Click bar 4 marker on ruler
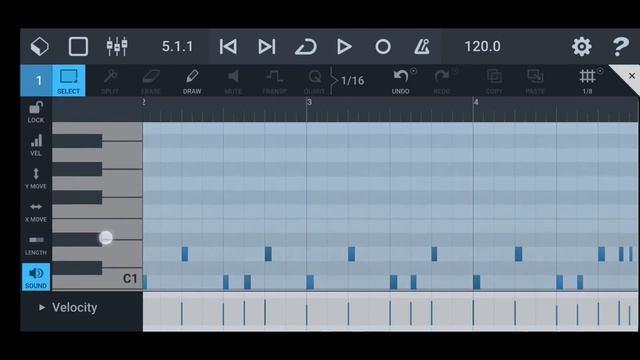 tap(476, 102)
